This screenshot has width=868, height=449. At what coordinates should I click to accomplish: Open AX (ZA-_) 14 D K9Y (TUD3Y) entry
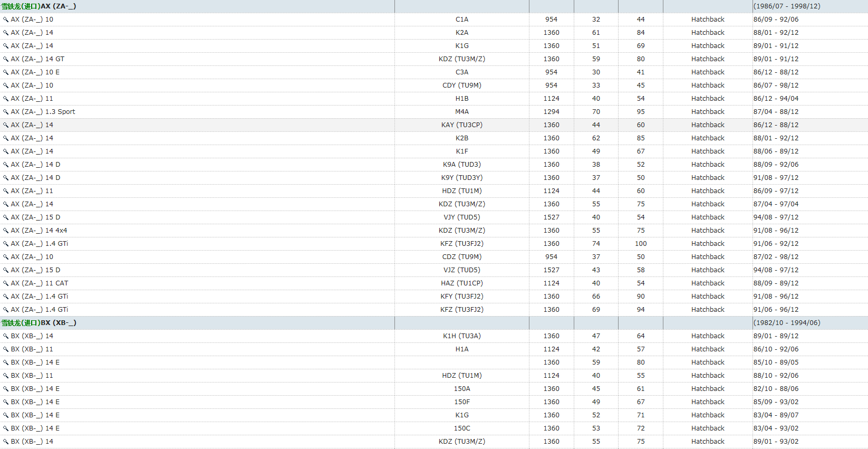point(35,178)
